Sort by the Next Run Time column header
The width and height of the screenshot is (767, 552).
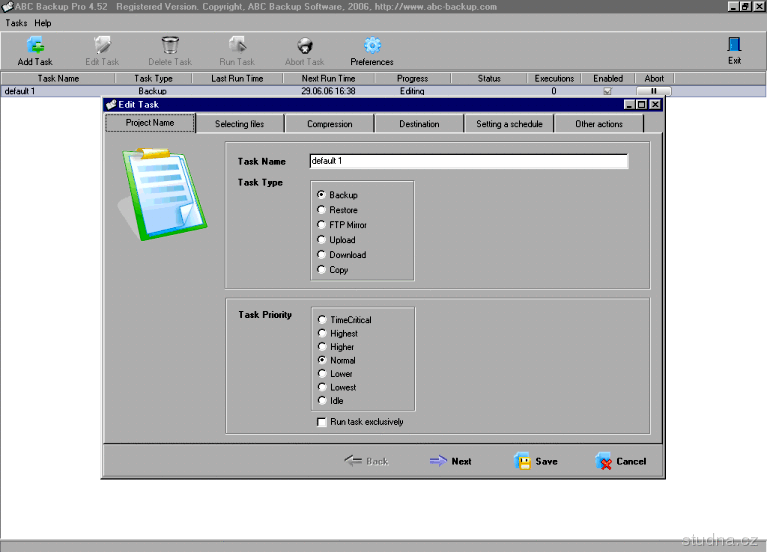[328, 78]
